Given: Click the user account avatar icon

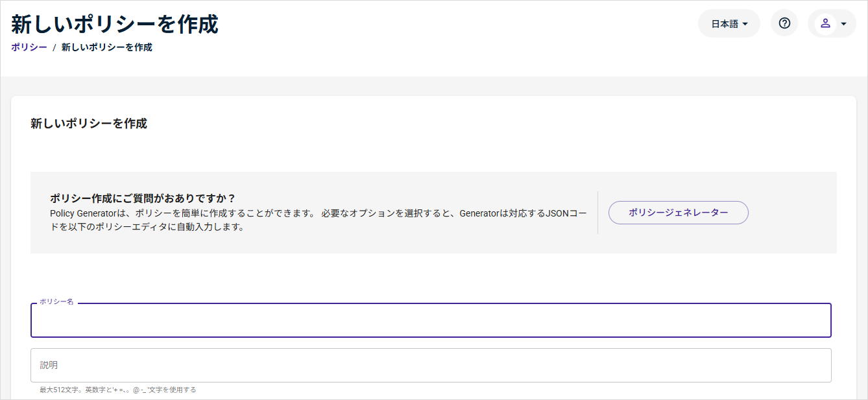Looking at the screenshot, I should pos(825,23).
